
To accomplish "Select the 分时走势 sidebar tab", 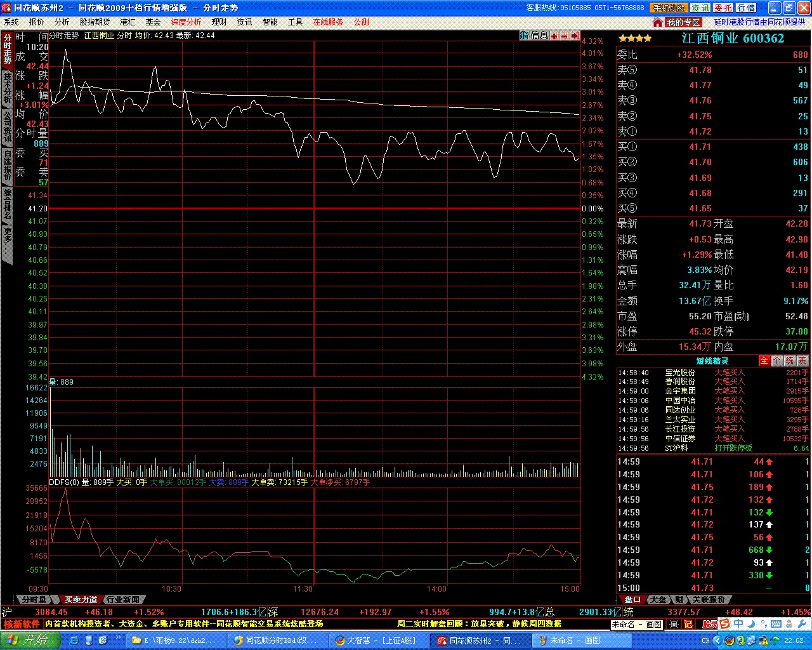I will 7,49.
